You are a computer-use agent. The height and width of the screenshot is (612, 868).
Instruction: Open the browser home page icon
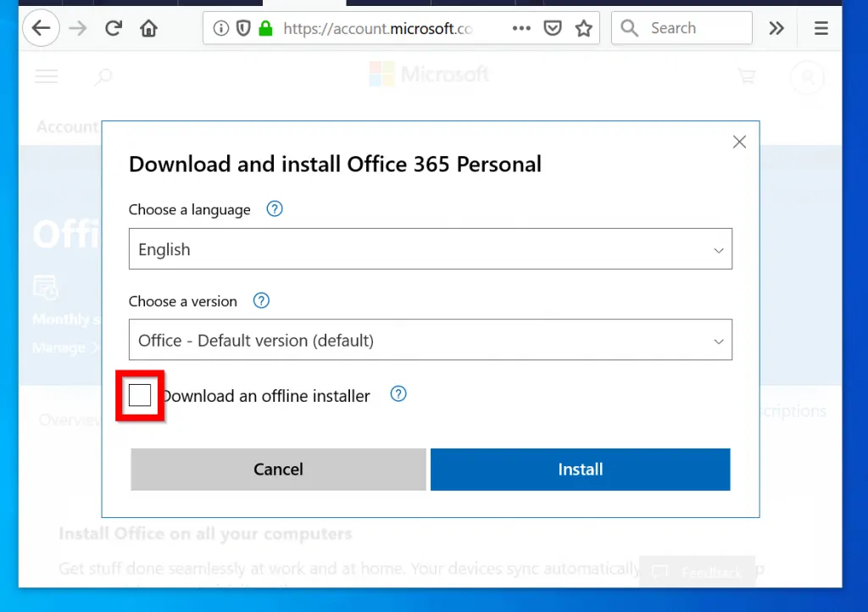[148, 28]
